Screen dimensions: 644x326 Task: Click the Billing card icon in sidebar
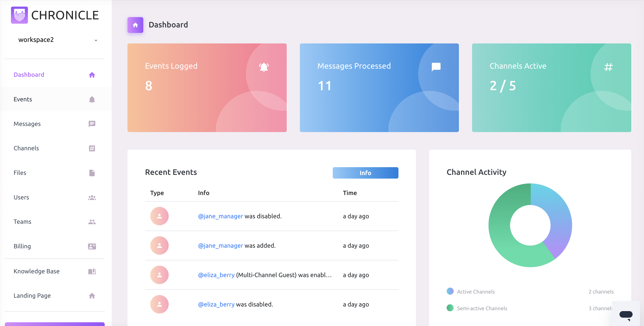pos(92,246)
